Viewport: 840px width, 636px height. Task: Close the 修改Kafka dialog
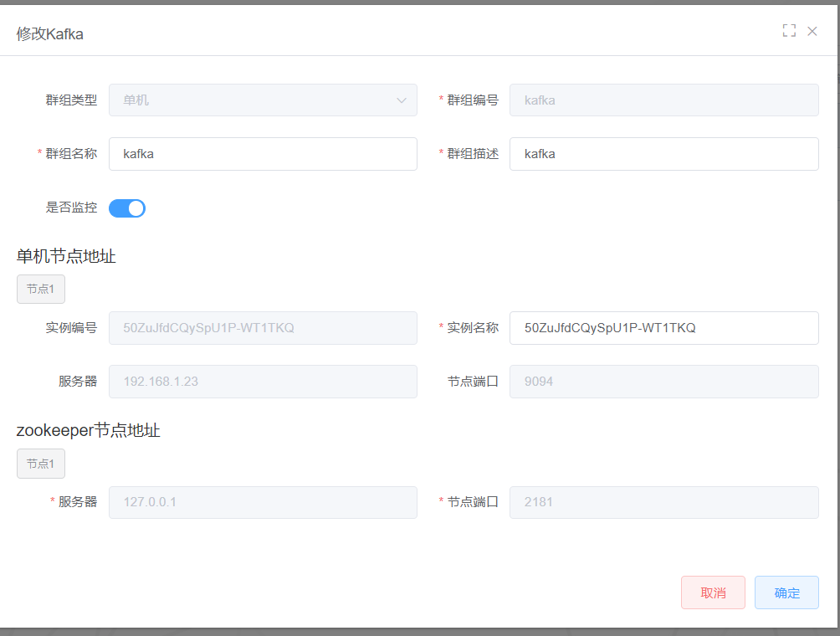[x=812, y=31]
